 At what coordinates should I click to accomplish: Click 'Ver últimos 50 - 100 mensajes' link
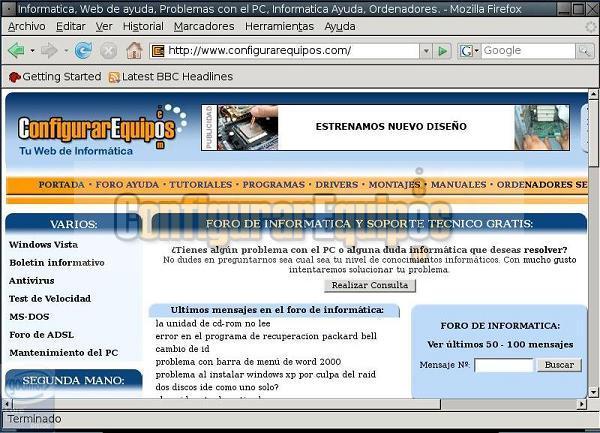coord(500,344)
